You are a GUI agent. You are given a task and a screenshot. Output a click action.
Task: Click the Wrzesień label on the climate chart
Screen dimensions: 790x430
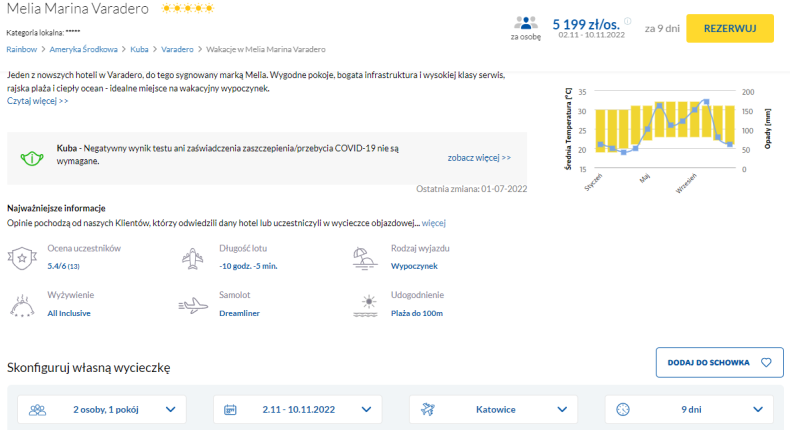click(x=687, y=183)
